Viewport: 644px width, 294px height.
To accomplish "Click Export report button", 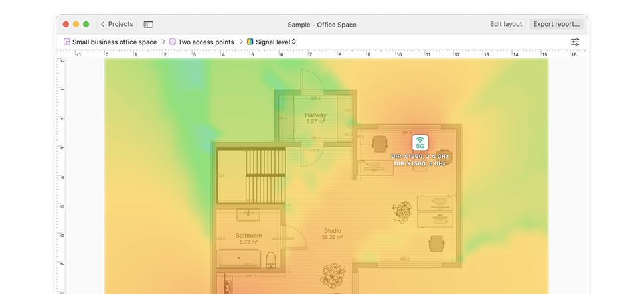I will point(556,25).
